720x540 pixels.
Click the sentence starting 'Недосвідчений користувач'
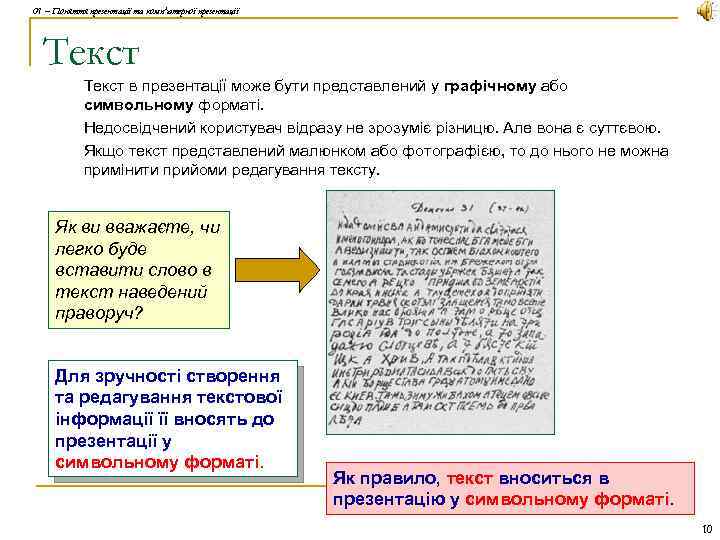point(372,128)
